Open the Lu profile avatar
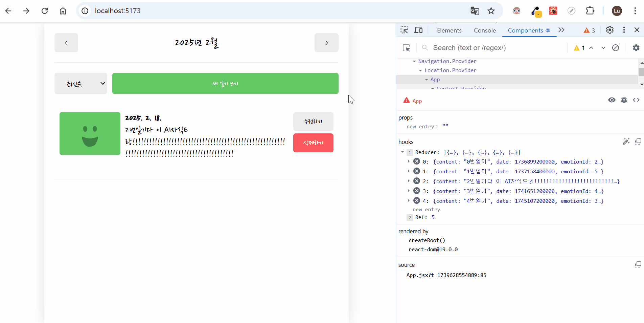The width and height of the screenshot is (644, 323). [x=617, y=11]
